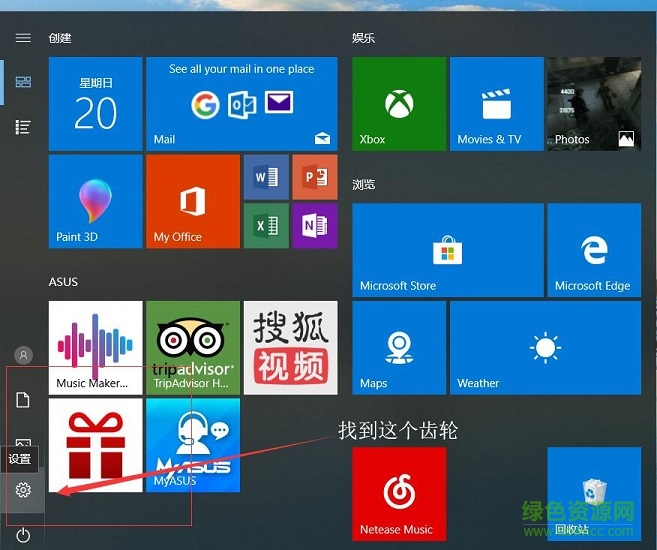
Task: Switch to pinned tiles view
Action: pyautogui.click(x=23, y=82)
